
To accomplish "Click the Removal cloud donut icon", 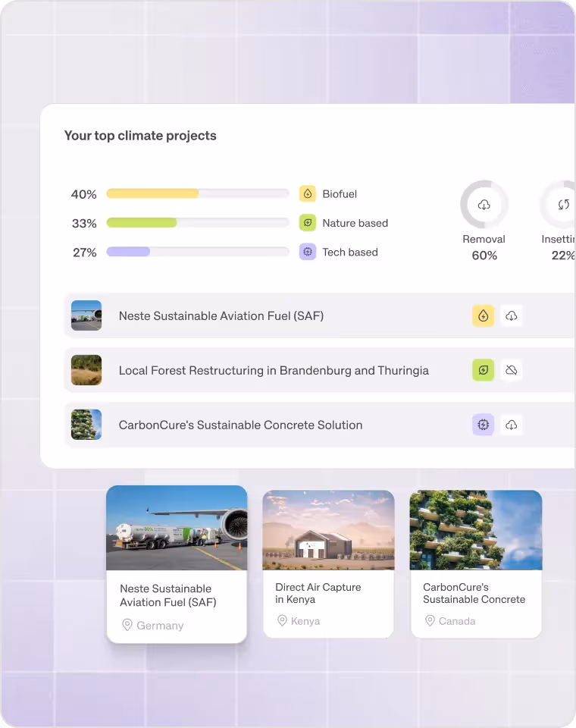I will [x=484, y=204].
